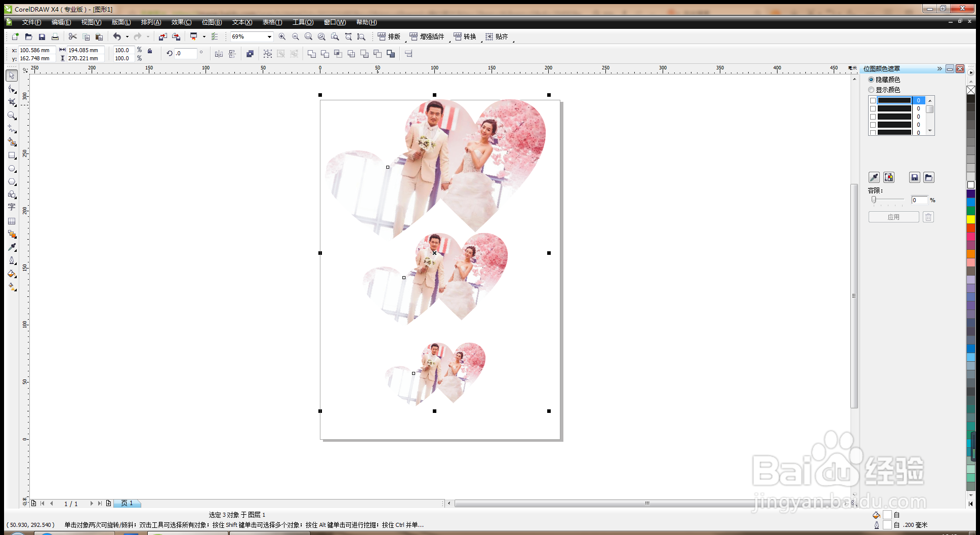Select the Interactive blend tool
The width and height of the screenshot is (980, 535).
tap(12, 234)
